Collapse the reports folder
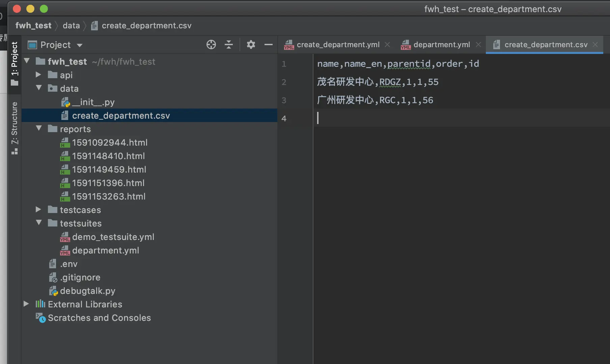The image size is (610, 364). [x=39, y=128]
